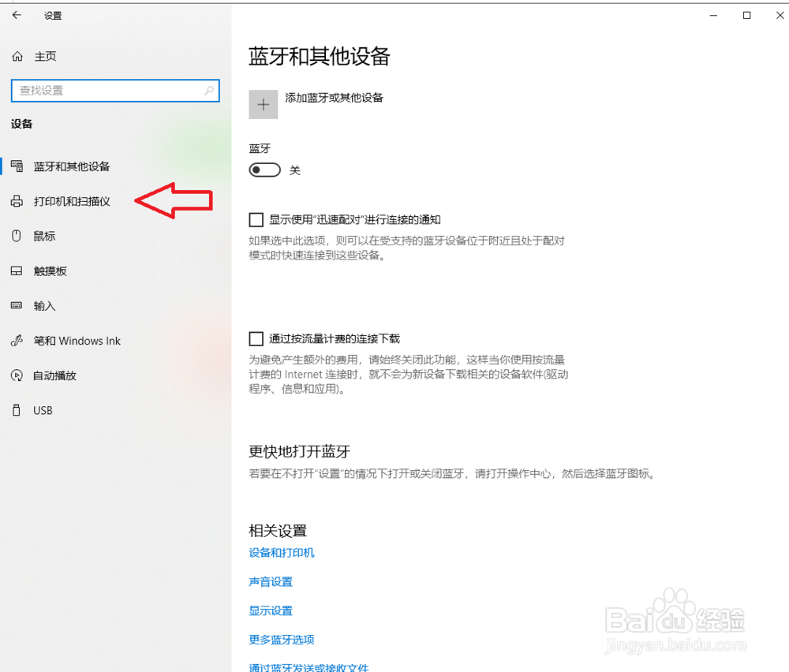Image resolution: width=789 pixels, height=672 pixels.
Task: Open 显示设置
Action: (271, 610)
